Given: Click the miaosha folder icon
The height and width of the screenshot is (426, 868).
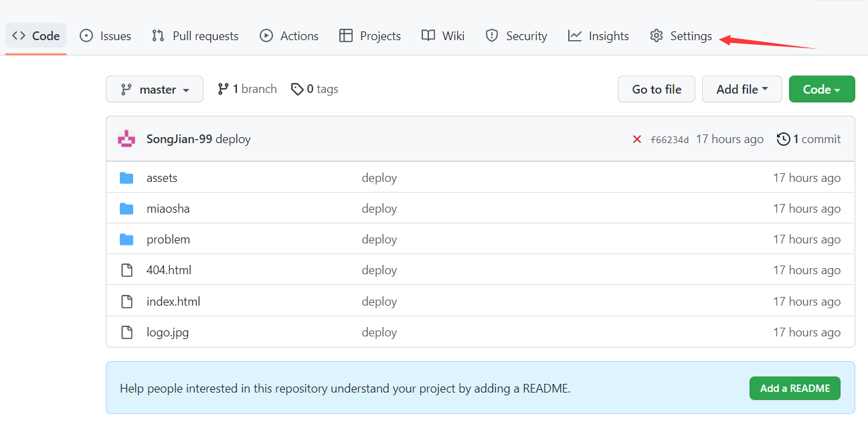Looking at the screenshot, I should point(126,209).
